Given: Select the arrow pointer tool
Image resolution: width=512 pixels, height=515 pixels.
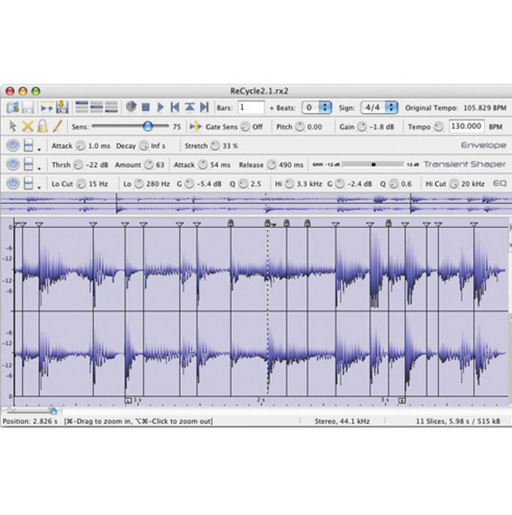Looking at the screenshot, I should pos(13,126).
